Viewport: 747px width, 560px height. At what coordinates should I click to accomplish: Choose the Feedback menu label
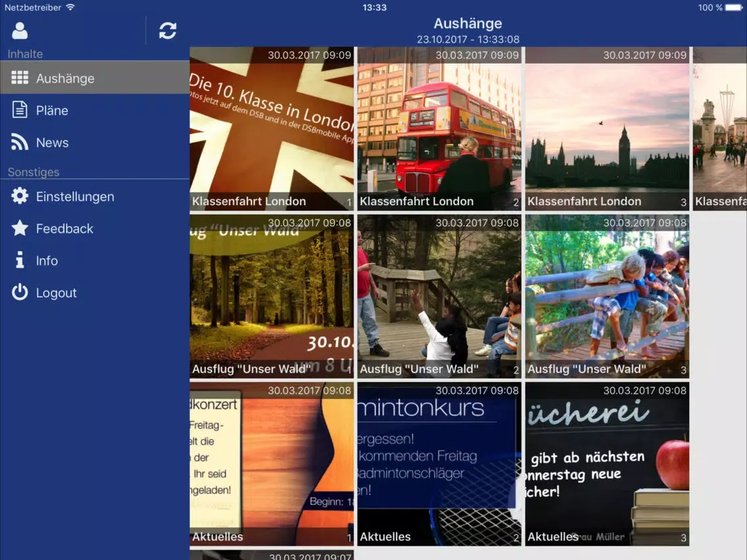coord(64,229)
